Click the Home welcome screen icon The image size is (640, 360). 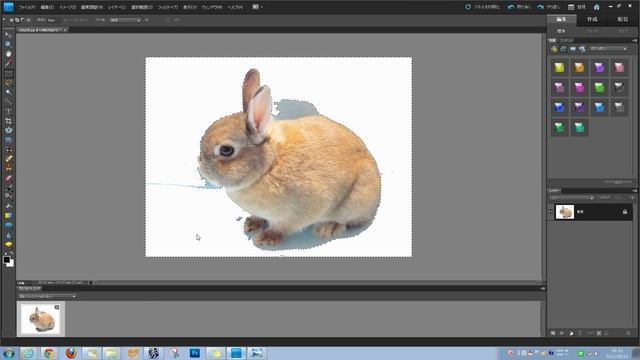click(596, 7)
